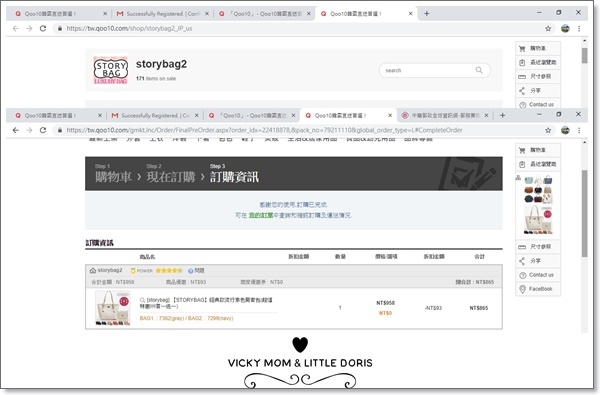The image size is (600, 395).
Task: Click lower window vertical scrollbar thumb
Action: click(x=584, y=214)
